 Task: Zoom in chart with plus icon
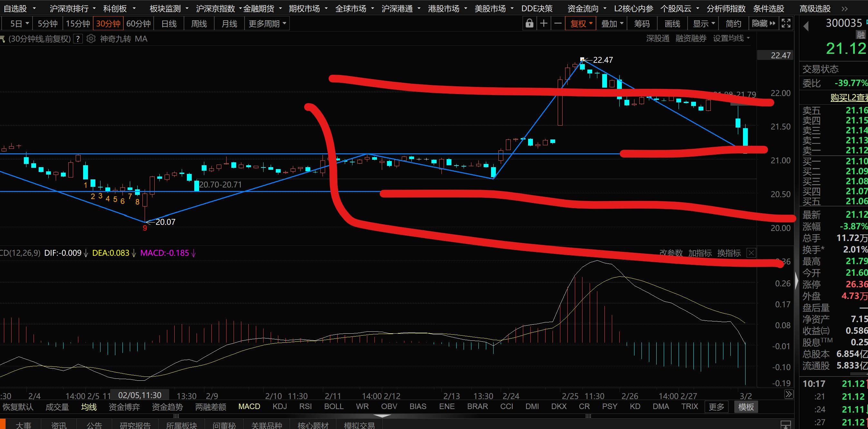coord(544,24)
